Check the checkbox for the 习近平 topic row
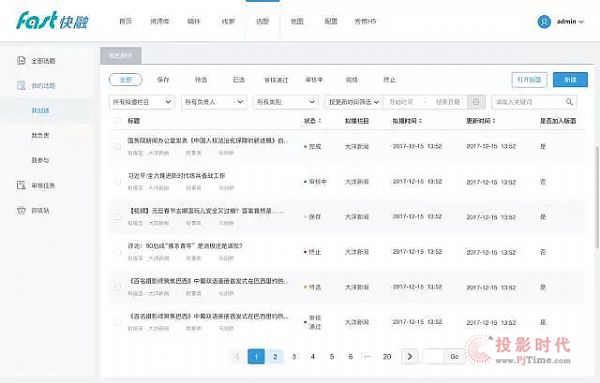This screenshot has height=383, width=600. click(x=117, y=181)
